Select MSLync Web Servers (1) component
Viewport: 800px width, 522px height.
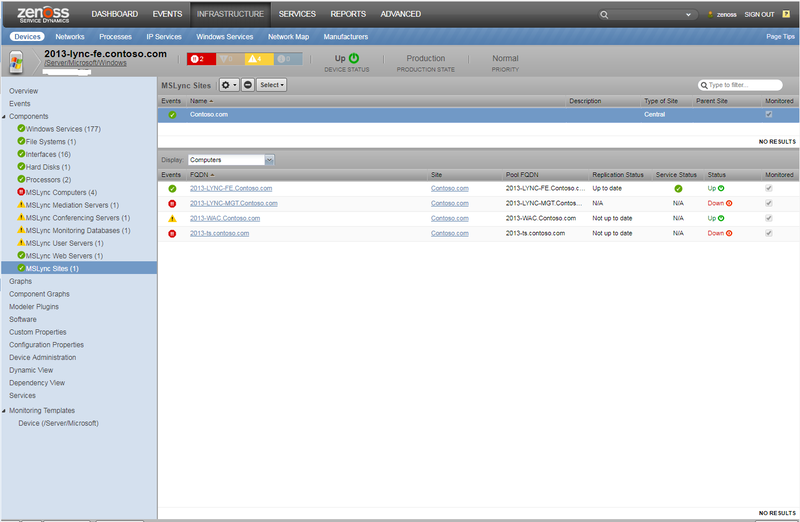(64, 256)
